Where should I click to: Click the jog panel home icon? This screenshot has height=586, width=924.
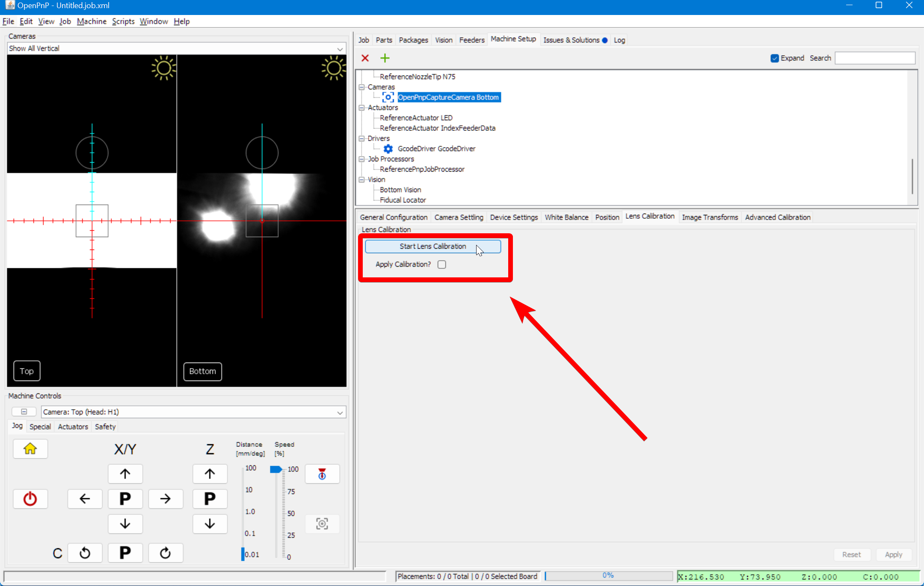pos(30,449)
